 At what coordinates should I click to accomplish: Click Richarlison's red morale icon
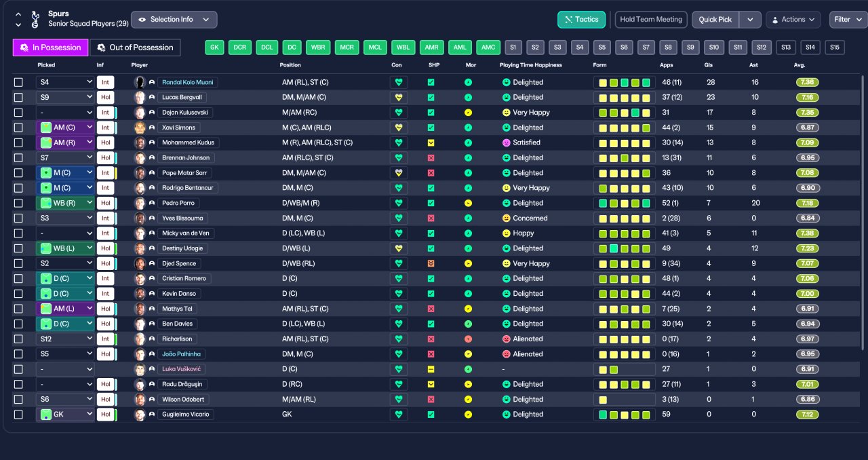coord(468,339)
